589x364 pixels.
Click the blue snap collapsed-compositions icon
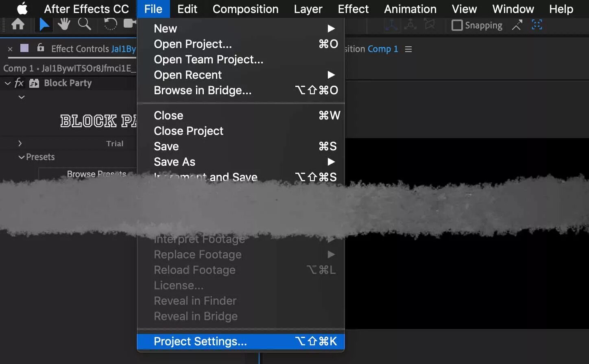coord(537,25)
